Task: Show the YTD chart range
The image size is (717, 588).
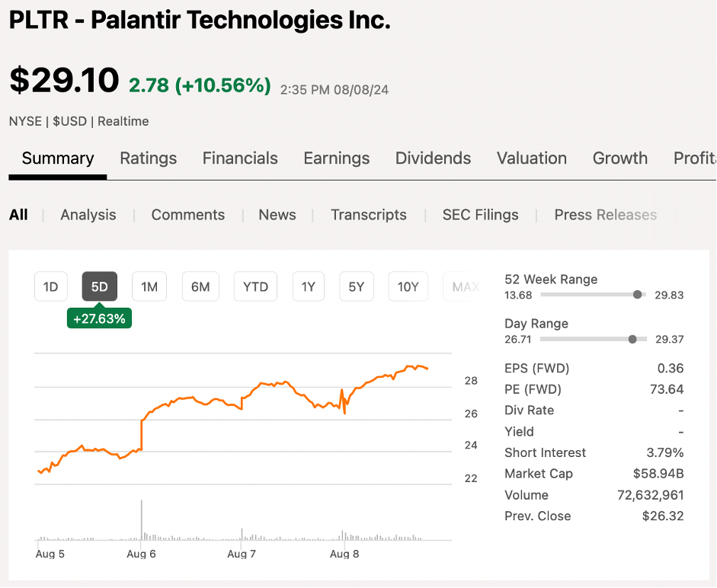Action: [255, 286]
